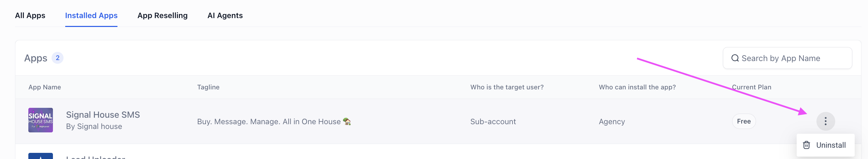Screen dimensions: 868x159
Task: Open the three-dot options menu for Signal House SMS
Action: tap(825, 121)
